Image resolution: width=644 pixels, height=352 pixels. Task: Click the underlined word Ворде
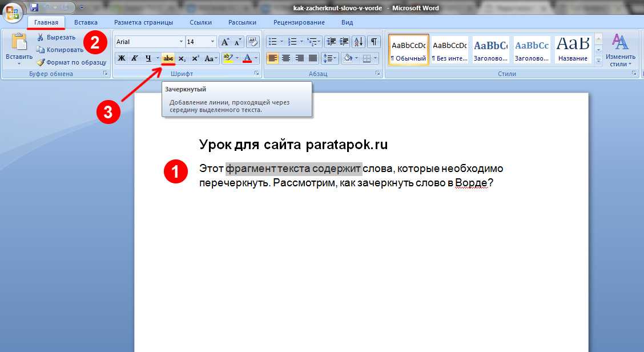click(471, 182)
